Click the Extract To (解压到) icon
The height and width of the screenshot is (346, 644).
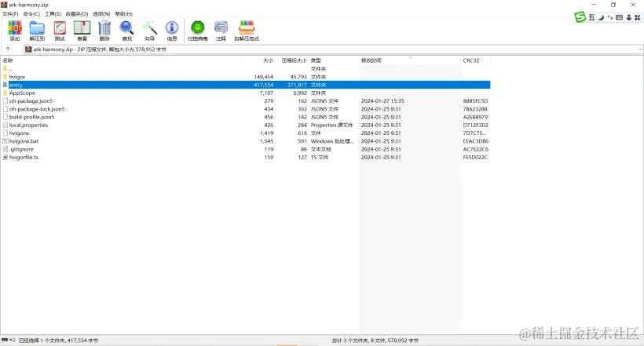click(37, 31)
